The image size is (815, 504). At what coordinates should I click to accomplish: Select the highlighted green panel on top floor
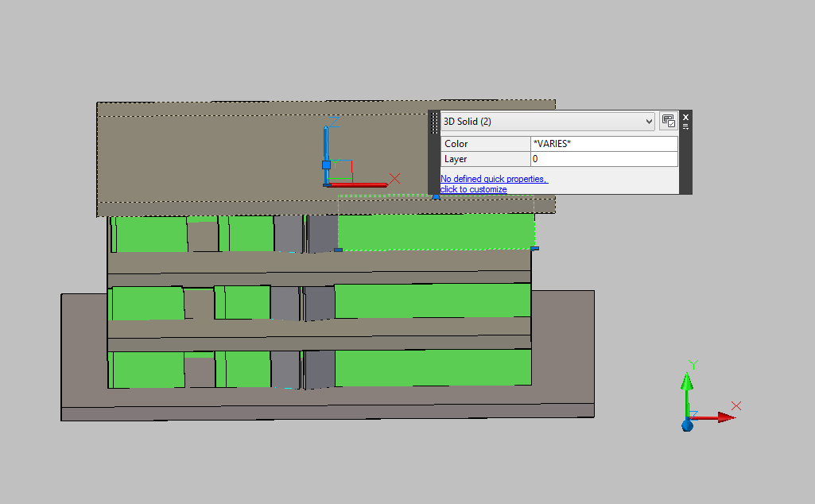click(x=436, y=231)
